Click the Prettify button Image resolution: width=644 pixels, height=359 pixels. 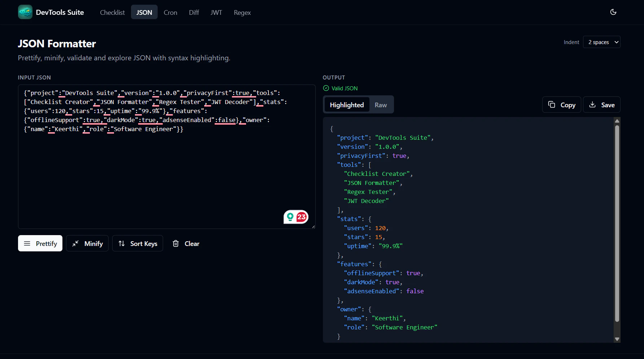(x=40, y=243)
